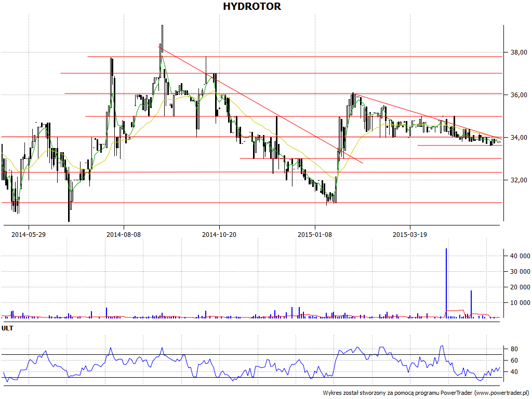Select the 2014-10-20 date label
532x399 pixels.
(x=219, y=234)
